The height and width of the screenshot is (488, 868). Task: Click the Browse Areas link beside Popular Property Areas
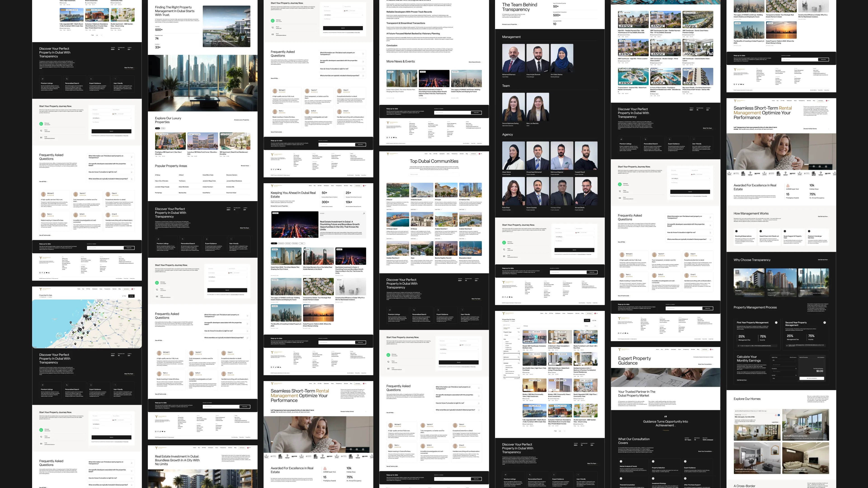[x=245, y=166]
